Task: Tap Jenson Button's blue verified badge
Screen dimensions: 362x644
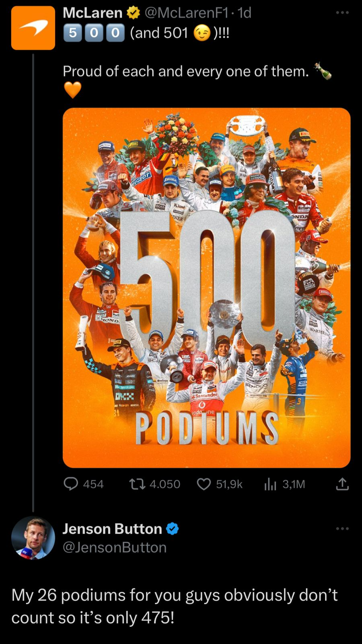Action: 172,528
